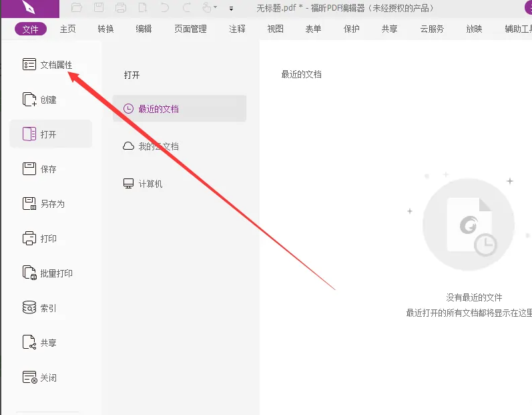Open the 注释 tab
The height and width of the screenshot is (415, 532).
pyautogui.click(x=237, y=29)
